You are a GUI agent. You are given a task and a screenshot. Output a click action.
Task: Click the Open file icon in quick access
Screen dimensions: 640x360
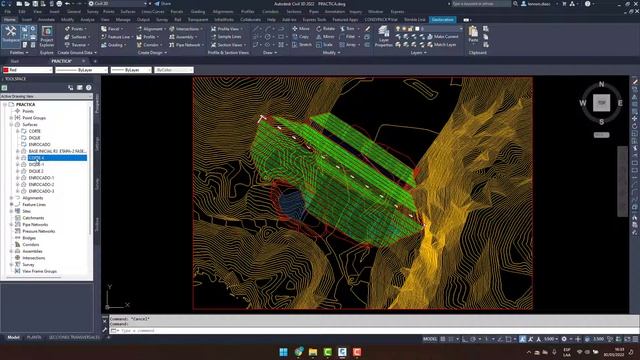pyautogui.click(x=27, y=4)
